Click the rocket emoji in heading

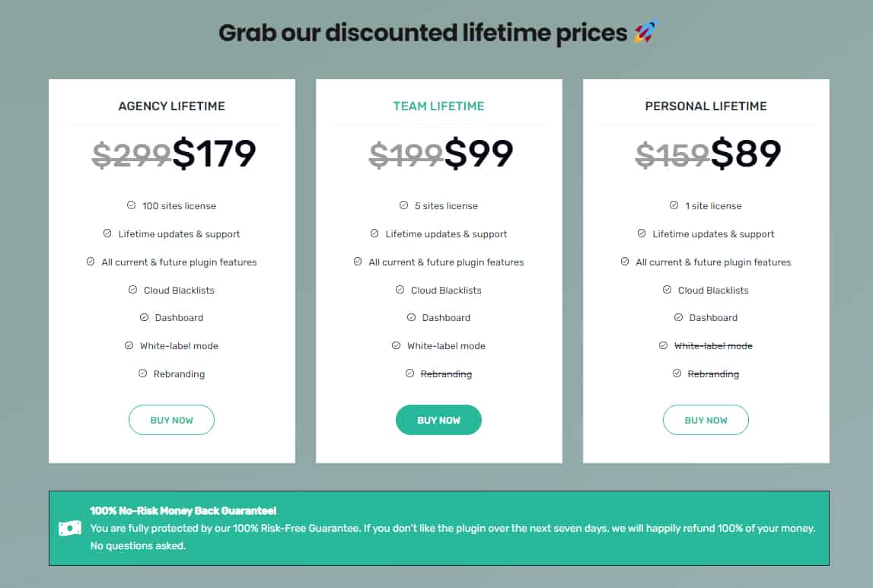[x=645, y=32]
